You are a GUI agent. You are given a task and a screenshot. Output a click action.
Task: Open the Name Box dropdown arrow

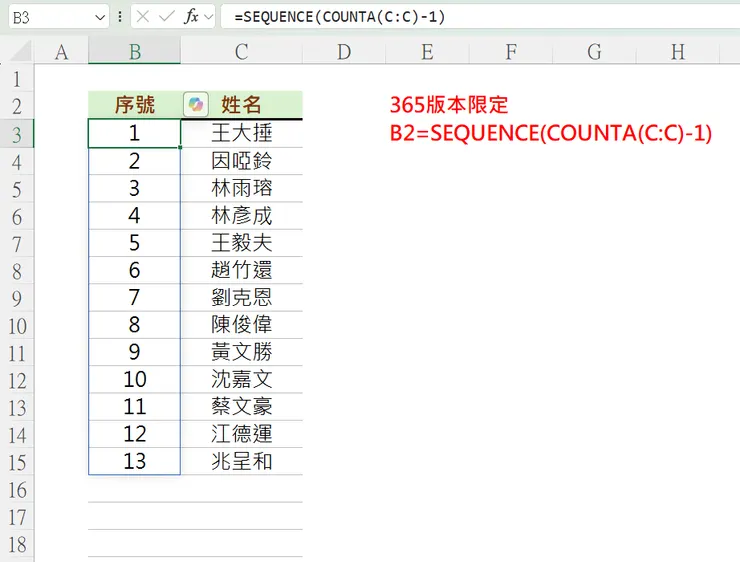point(100,18)
